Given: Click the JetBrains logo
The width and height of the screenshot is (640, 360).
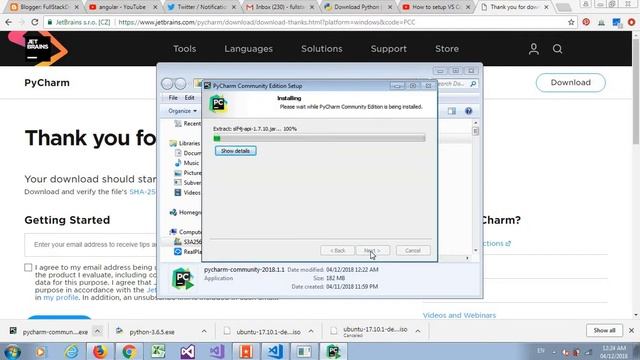Looking at the screenshot, I should coord(38,49).
